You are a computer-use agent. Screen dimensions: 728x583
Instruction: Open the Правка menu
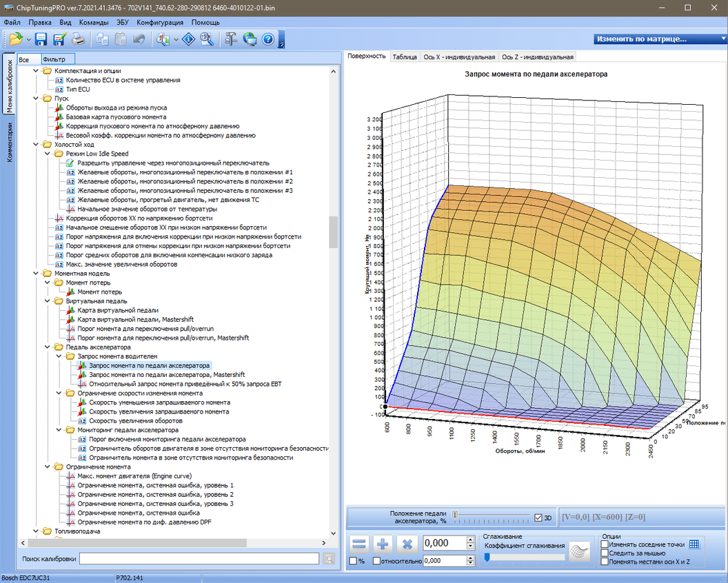[40, 22]
